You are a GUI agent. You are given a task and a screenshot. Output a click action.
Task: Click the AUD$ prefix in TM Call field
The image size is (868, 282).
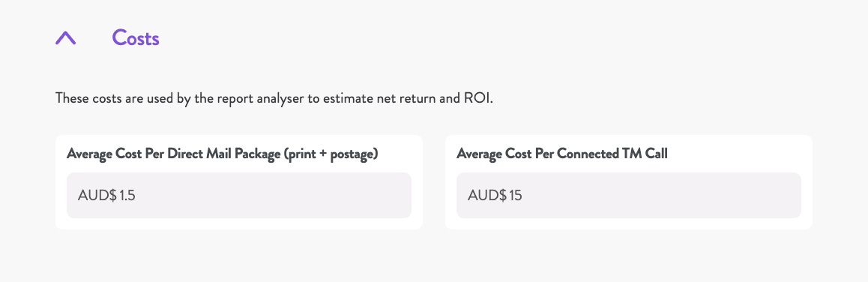pyautogui.click(x=487, y=196)
